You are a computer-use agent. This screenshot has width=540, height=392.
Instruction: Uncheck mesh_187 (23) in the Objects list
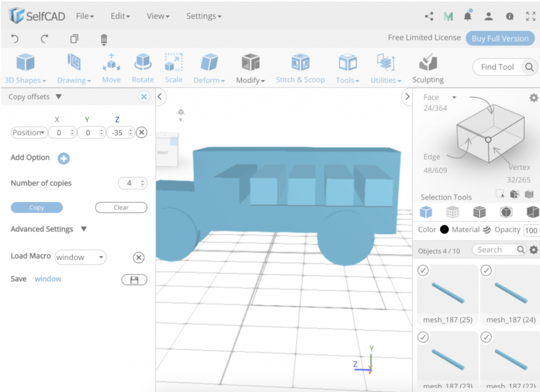point(422,337)
